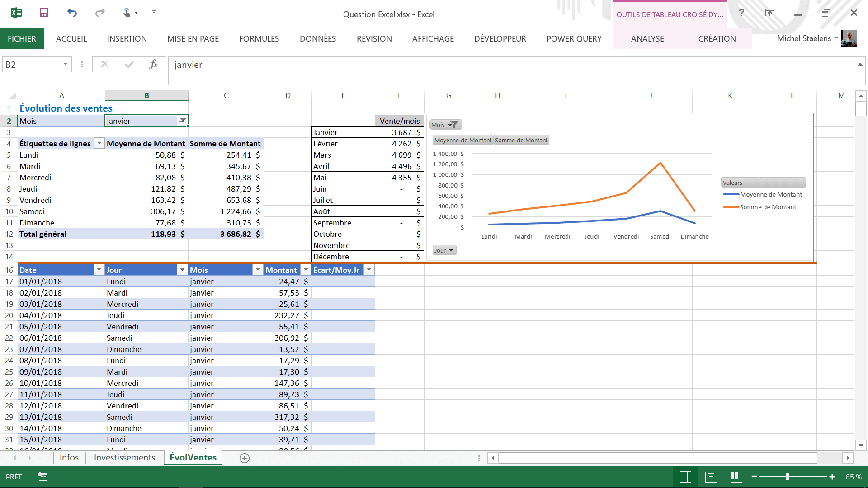Click the touch/mouse mode icon

[127, 13]
